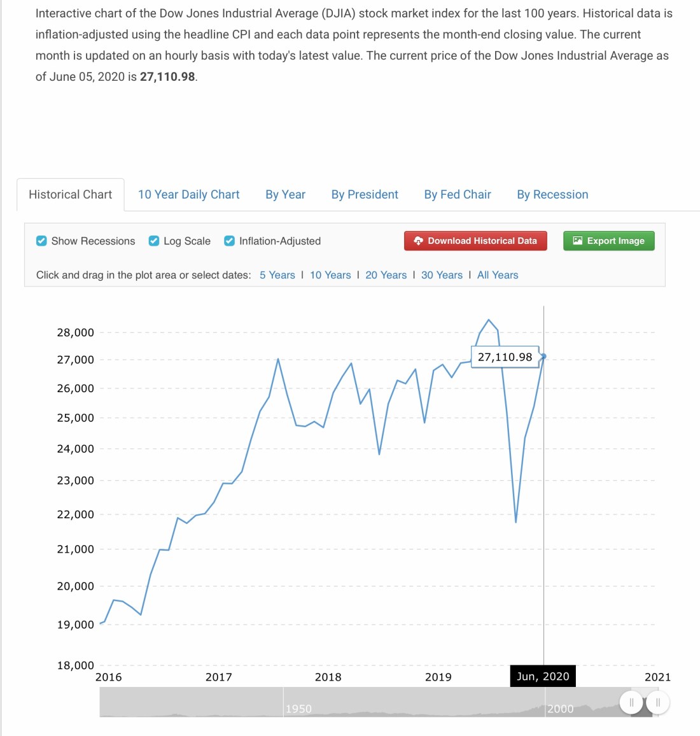Viewport: 700px width, 736px height.
Task: Uncheck the Show Recessions checkbox
Action: pos(42,241)
